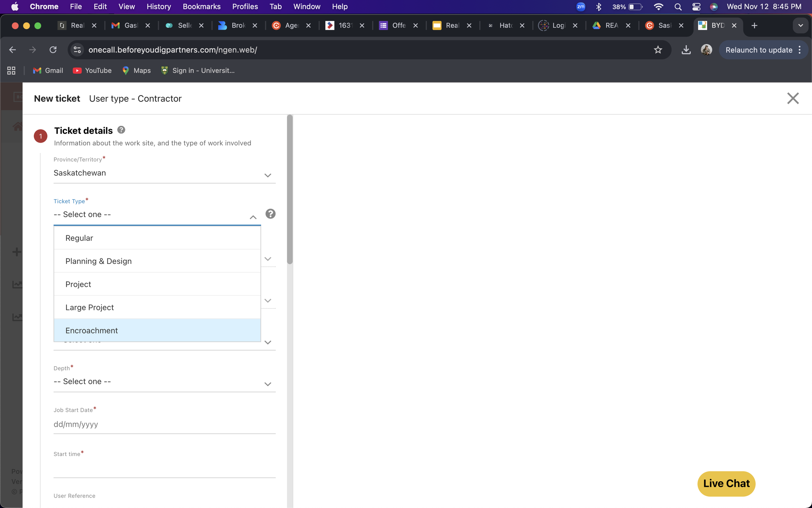
Task: Collapse the Ticket Type dropdown
Action: (x=253, y=217)
